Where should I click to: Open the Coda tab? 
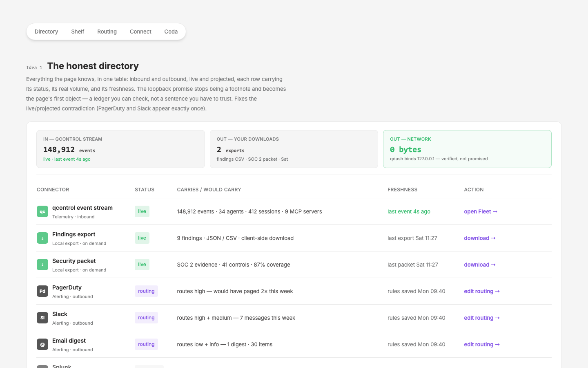(171, 31)
